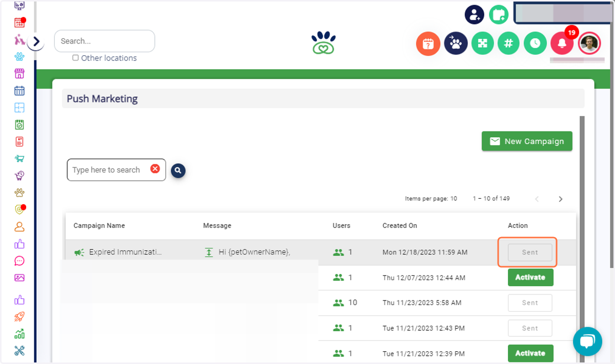Open the wrench and screwdriver tools icon
Viewport: 615px width, 364px height.
click(x=19, y=351)
